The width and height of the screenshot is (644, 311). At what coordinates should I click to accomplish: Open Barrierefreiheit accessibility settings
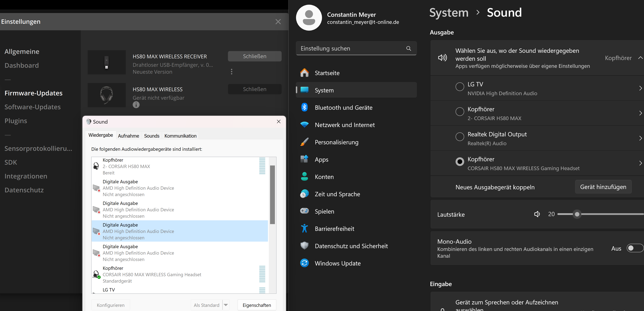coord(334,229)
